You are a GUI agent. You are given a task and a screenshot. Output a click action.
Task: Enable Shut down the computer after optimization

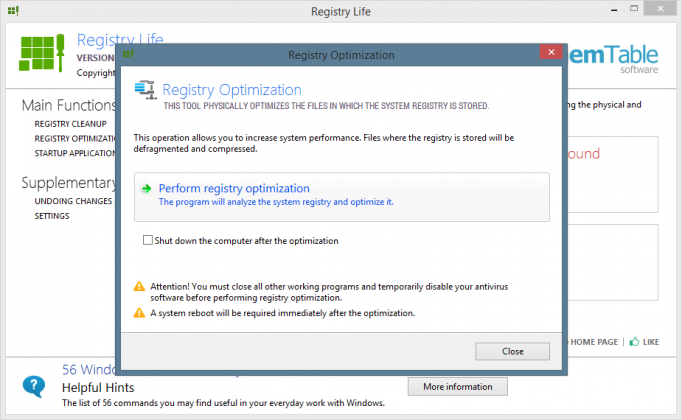click(x=148, y=240)
